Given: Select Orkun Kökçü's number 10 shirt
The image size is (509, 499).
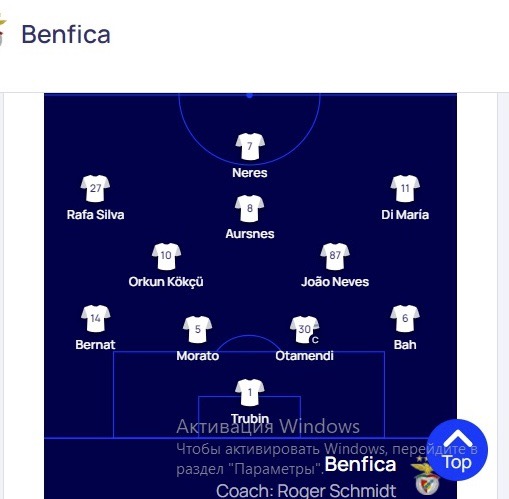Looking at the screenshot, I should pos(166,256).
